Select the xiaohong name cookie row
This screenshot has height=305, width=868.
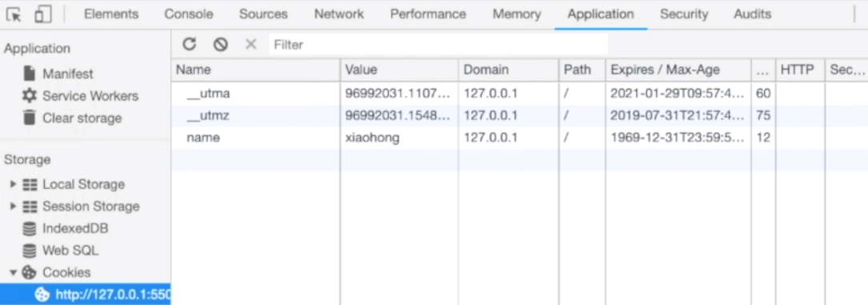tap(519, 138)
